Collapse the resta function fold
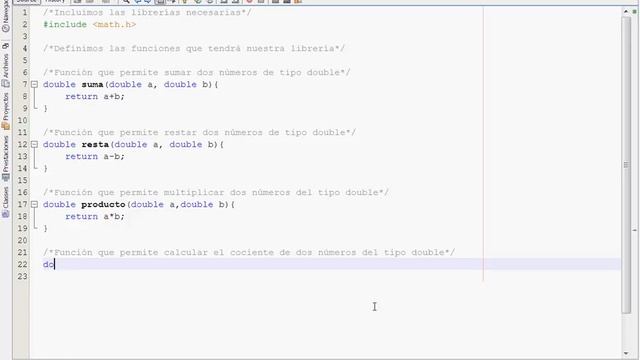 click(x=35, y=144)
